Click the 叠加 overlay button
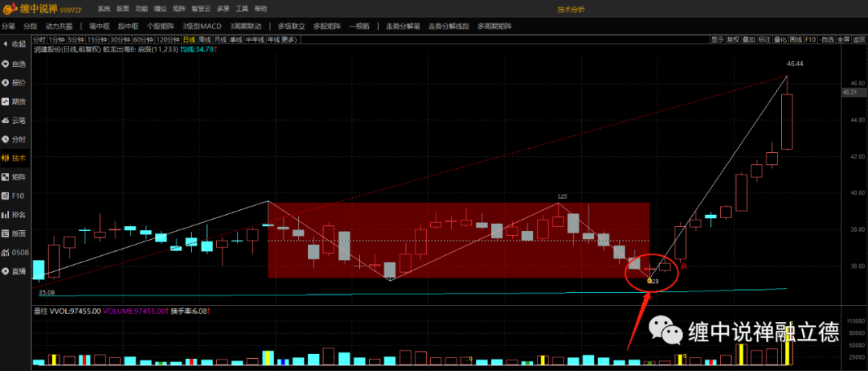868x371 pixels. (x=748, y=39)
